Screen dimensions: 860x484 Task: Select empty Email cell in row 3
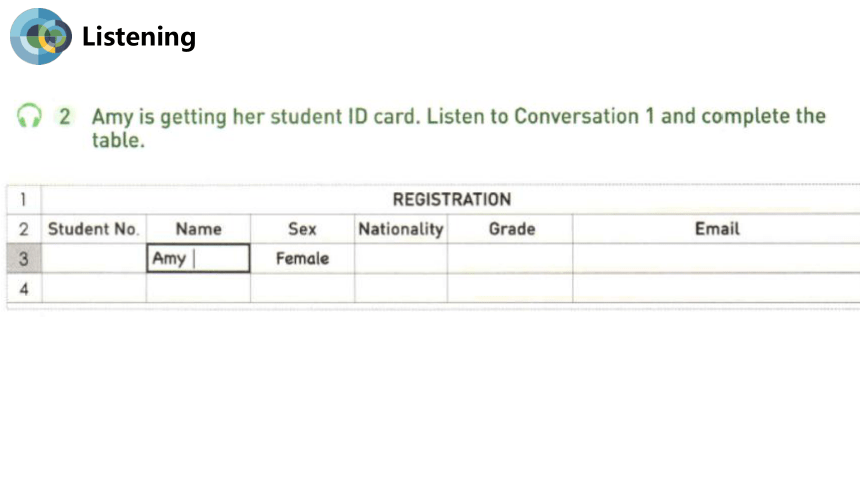pos(716,258)
